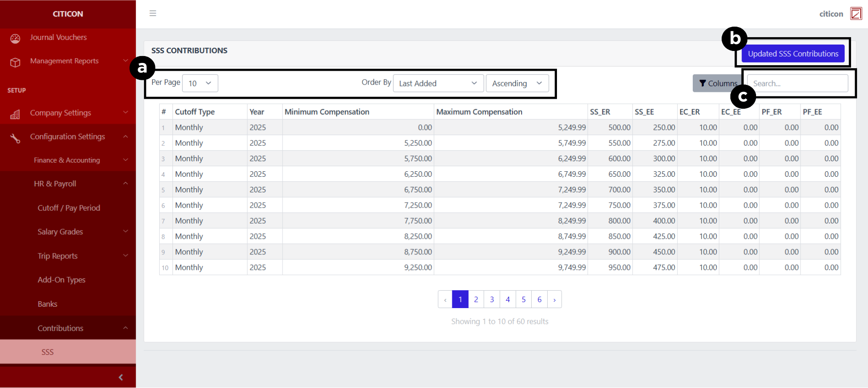868x388 pixels.
Task: Go to next page arrow
Action: [x=554, y=299]
